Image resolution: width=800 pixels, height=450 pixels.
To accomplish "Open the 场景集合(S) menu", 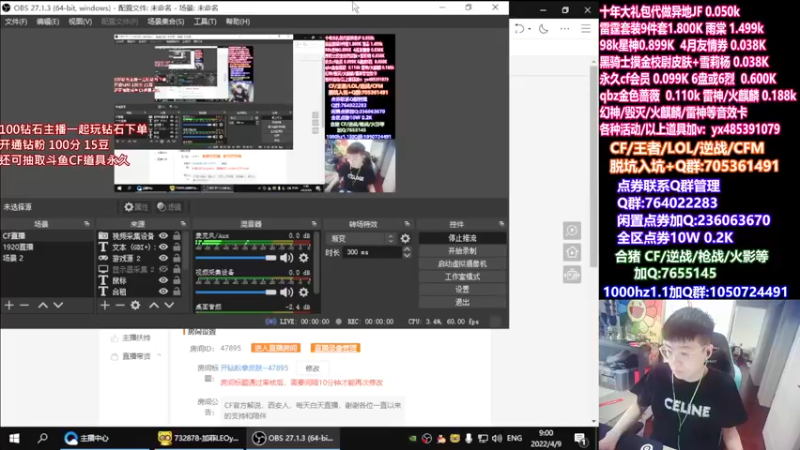I will coord(166,22).
